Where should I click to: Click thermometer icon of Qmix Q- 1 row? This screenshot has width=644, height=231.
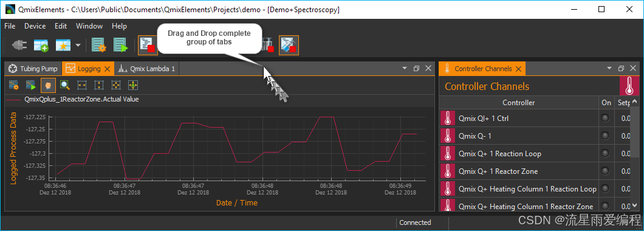(x=447, y=136)
